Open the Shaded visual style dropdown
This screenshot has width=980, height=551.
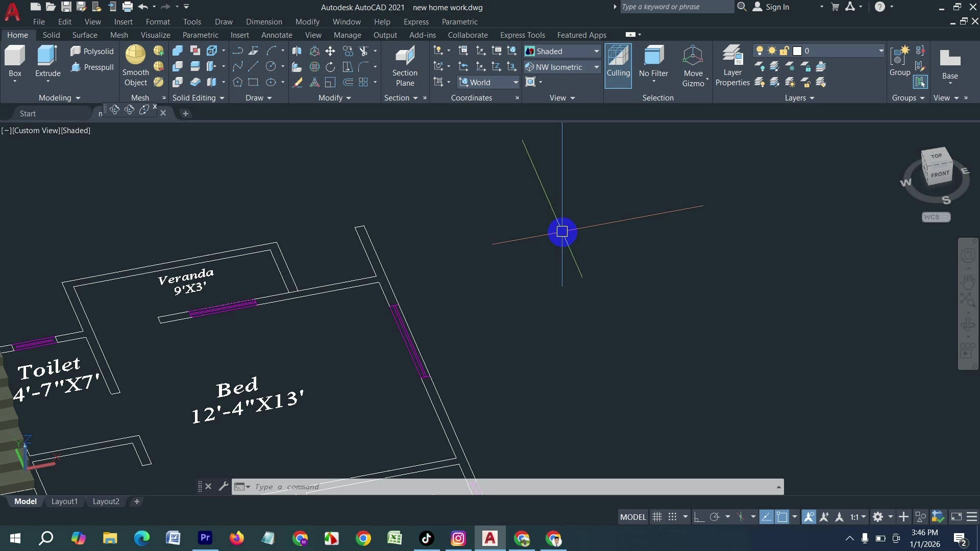(562, 51)
